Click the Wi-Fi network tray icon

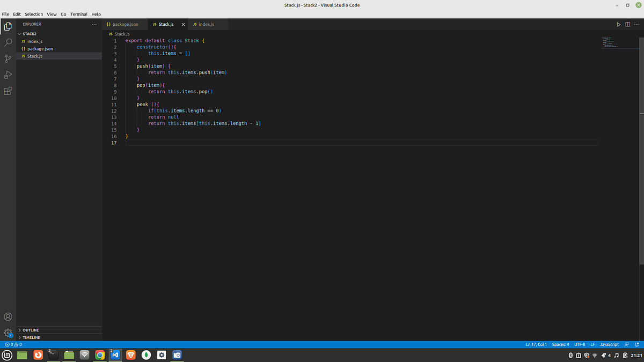tap(595, 355)
